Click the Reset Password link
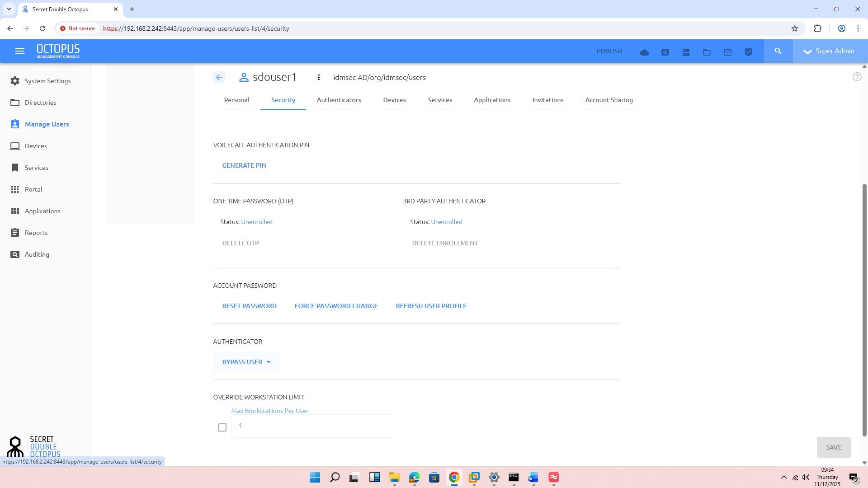Image resolution: width=868 pixels, height=488 pixels. coord(249,306)
